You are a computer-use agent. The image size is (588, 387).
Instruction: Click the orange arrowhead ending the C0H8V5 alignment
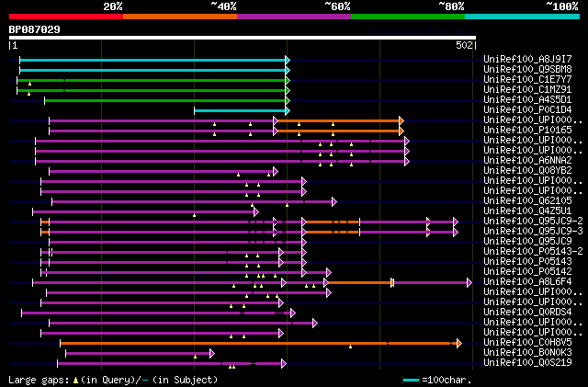click(x=459, y=344)
